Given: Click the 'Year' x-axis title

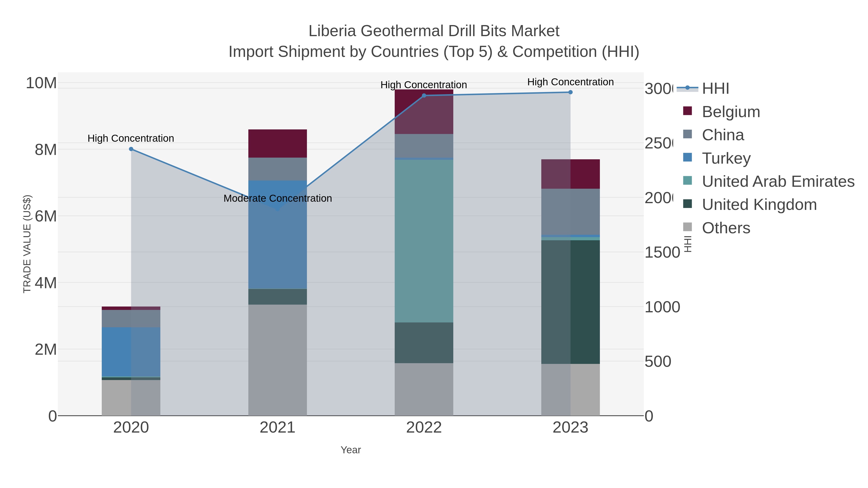Looking at the screenshot, I should [x=351, y=450].
